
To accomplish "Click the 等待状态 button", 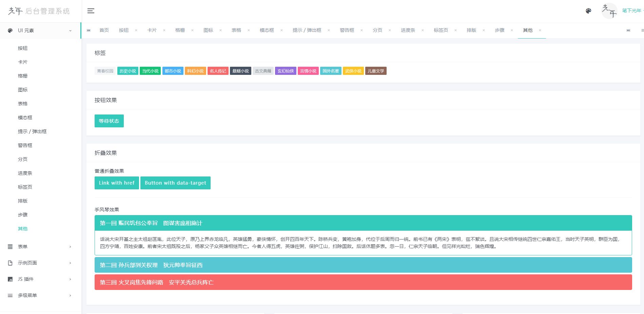I will coord(109,121).
